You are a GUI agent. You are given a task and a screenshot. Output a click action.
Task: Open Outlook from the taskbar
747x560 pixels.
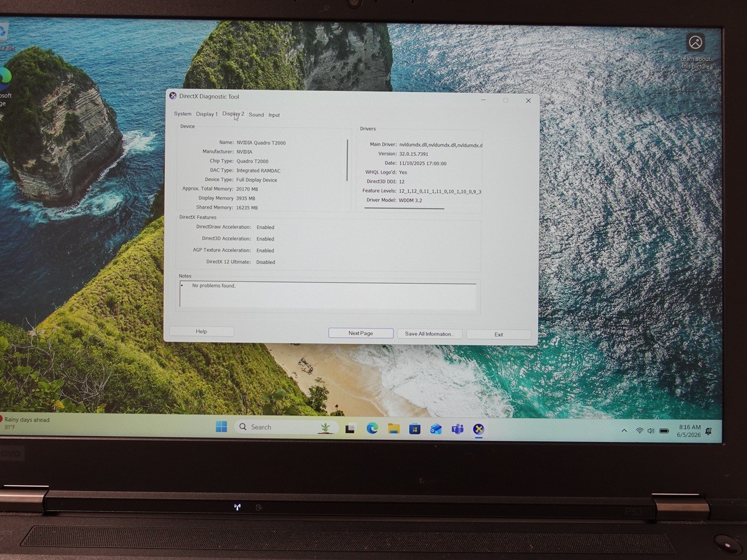click(436, 429)
